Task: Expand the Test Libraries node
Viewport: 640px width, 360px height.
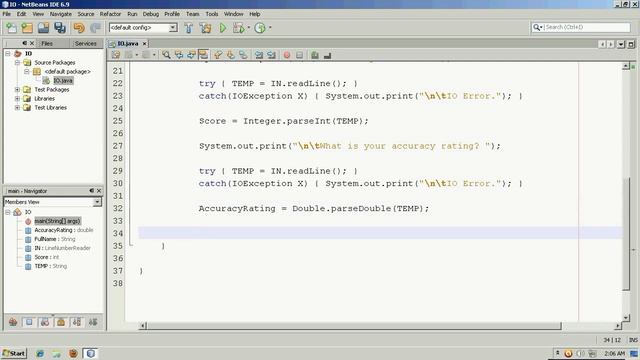Action: point(17,107)
